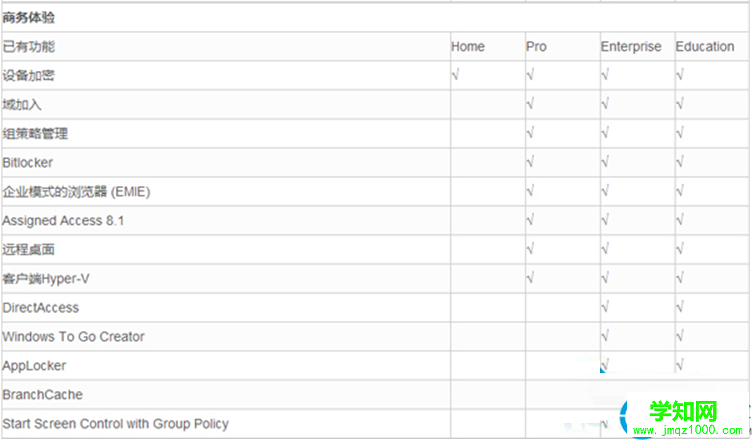Select the 设备加密 row label
Image resolution: width=754 pixels, height=442 pixels.
click(29, 76)
